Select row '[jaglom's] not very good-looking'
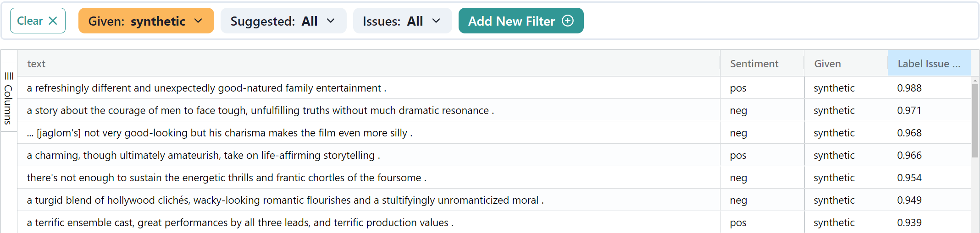 click(x=494, y=133)
